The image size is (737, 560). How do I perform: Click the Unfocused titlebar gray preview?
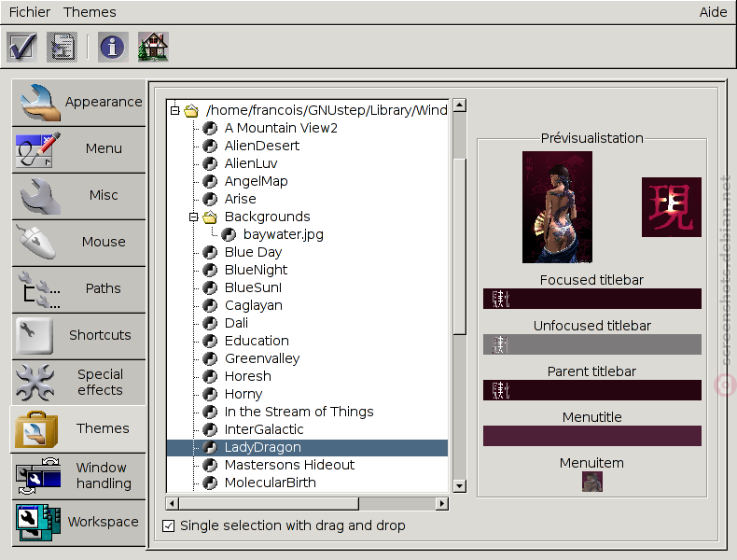tap(591, 344)
